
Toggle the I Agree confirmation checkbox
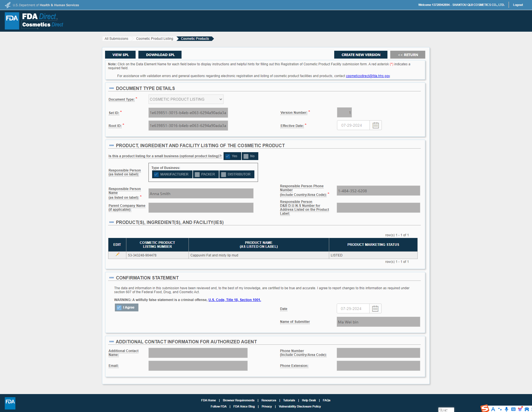click(x=119, y=307)
